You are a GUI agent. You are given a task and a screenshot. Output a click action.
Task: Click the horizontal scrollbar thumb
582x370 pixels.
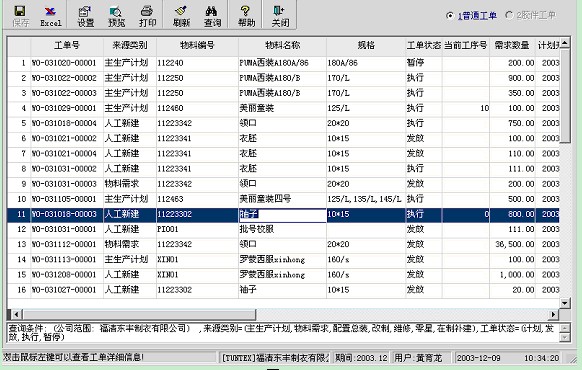click(x=139, y=314)
